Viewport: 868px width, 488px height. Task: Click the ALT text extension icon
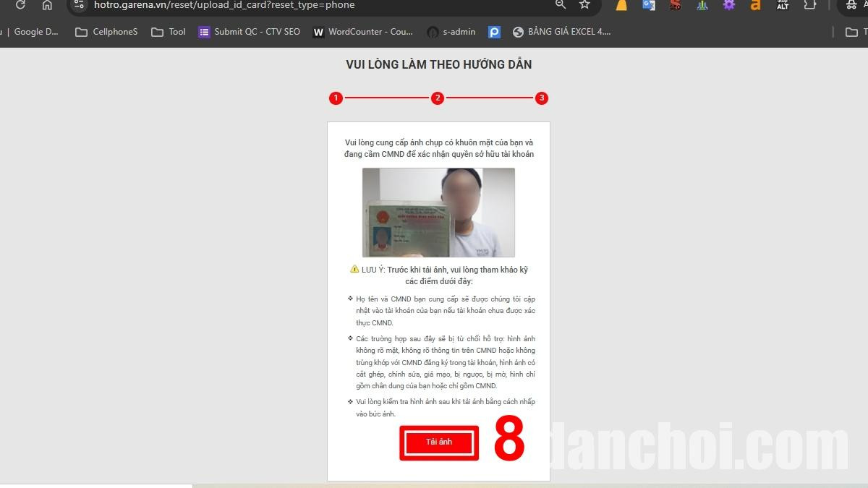783,5
